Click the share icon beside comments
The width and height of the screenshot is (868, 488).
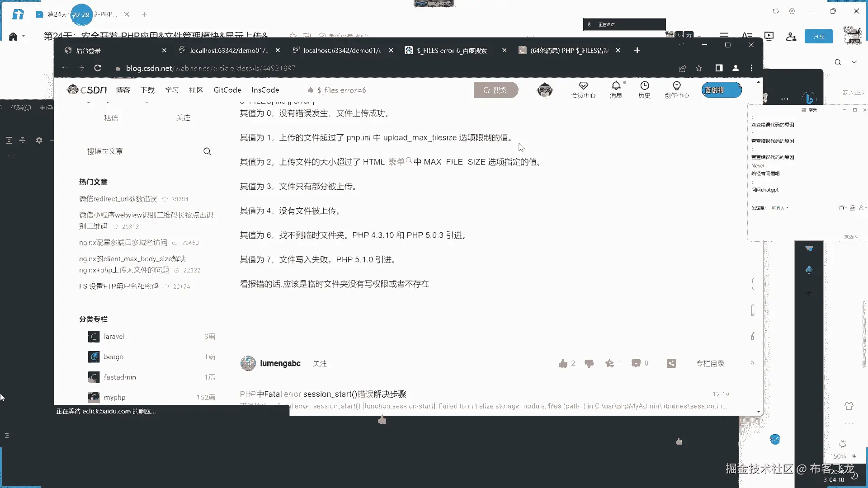671,363
